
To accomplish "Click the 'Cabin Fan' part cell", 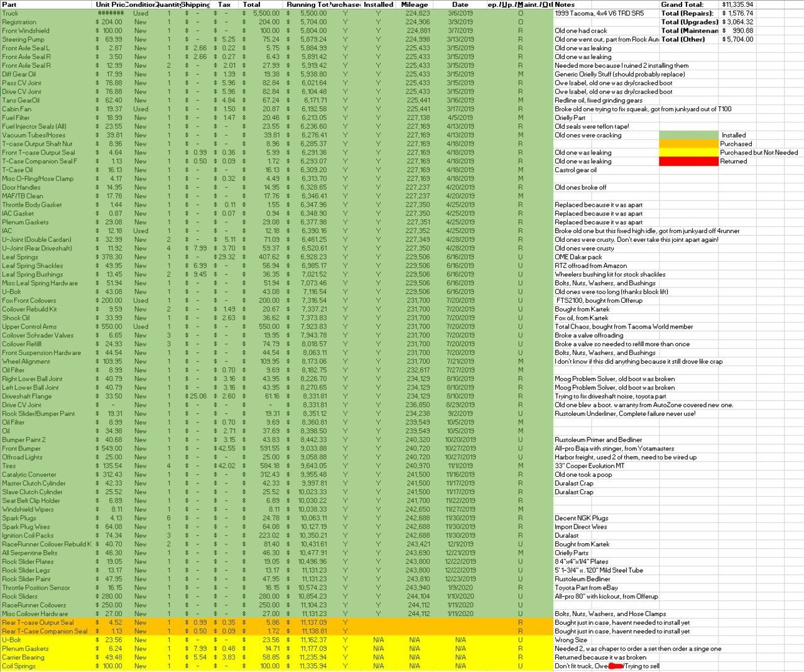I will point(47,109).
